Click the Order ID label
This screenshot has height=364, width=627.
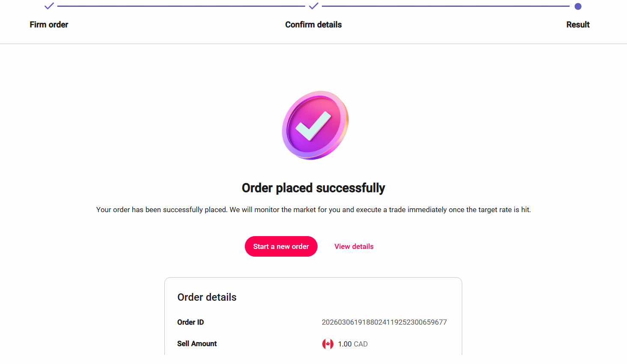(x=190, y=322)
